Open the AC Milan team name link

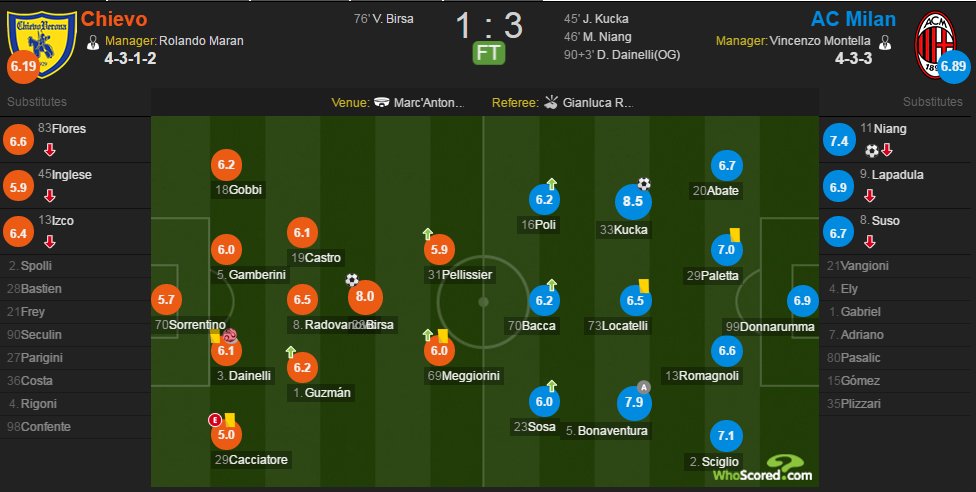853,19
